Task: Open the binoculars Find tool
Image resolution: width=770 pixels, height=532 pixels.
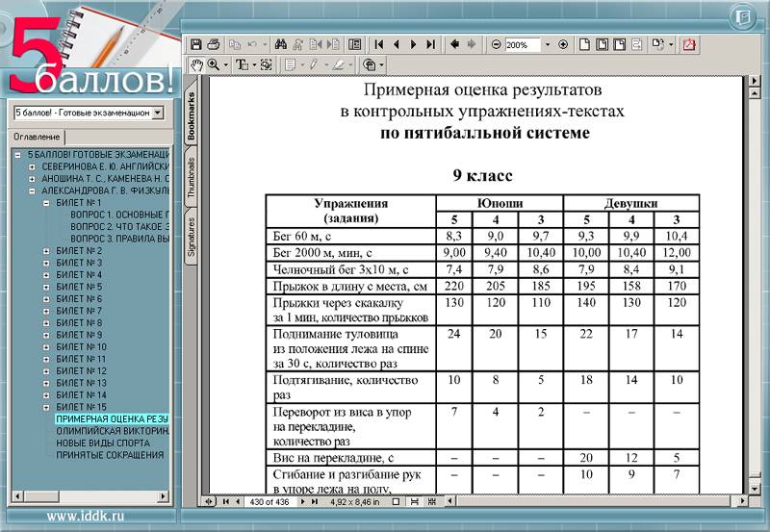Action: point(281,44)
